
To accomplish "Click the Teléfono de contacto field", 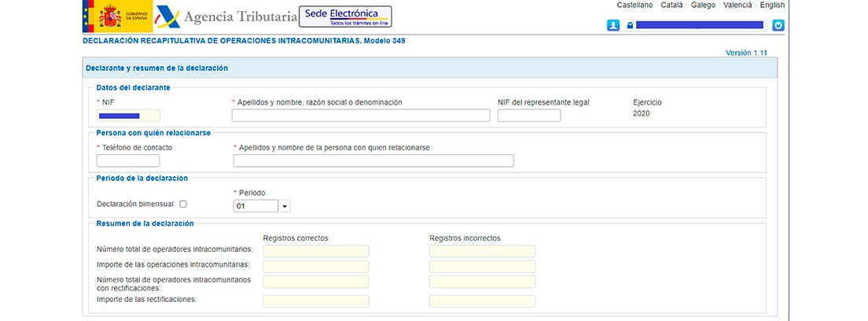I will click(x=128, y=160).
